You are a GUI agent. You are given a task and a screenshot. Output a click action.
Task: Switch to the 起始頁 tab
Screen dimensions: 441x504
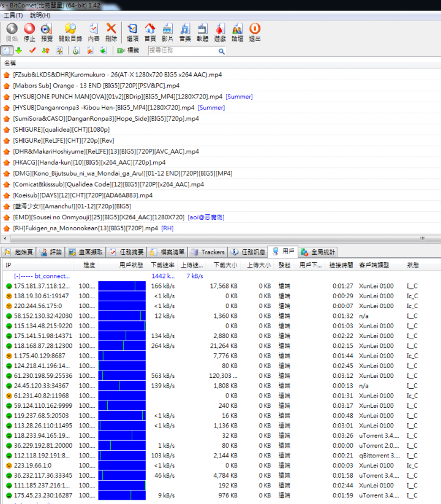18,252
